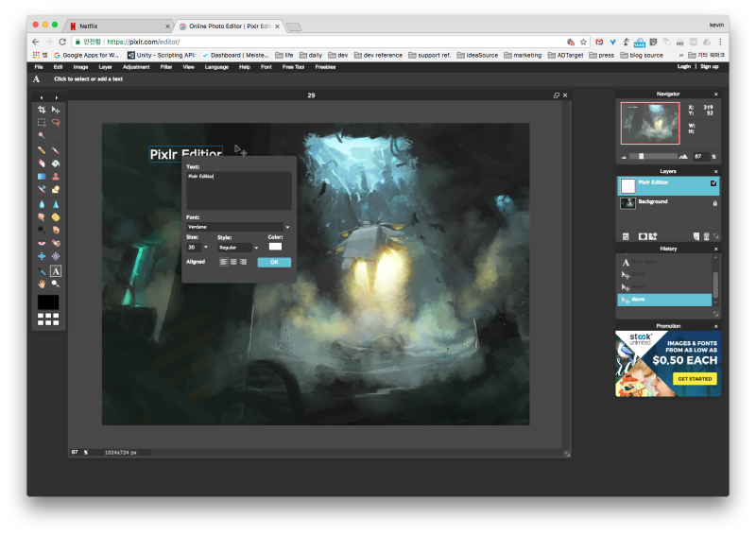The width and height of the screenshot is (756, 535).
Task: Click GET STARTED on the promotion ad
Action: (x=695, y=379)
